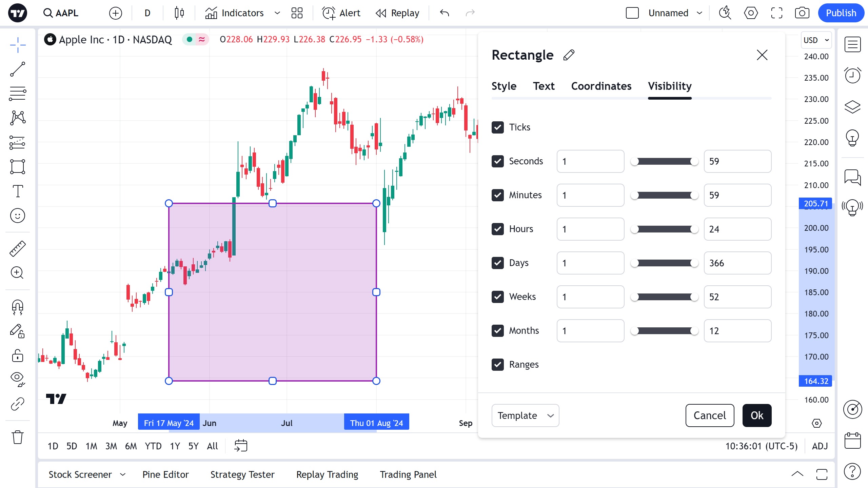Screen dimensions: 868x488
Task: Uncheck the Ticks visibility checkbox
Action: click(498, 127)
